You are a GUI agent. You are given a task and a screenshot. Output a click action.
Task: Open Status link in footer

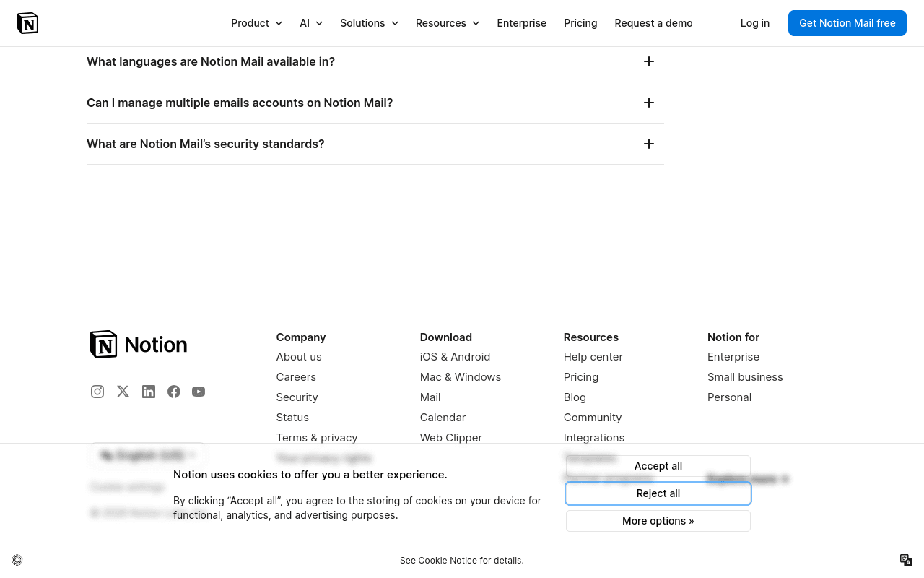(292, 418)
